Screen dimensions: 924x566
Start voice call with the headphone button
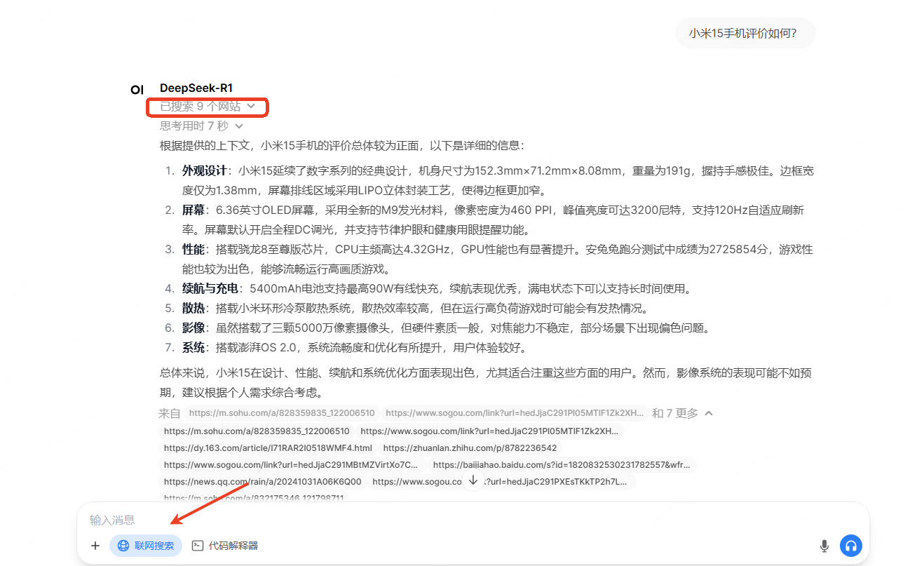(x=851, y=546)
